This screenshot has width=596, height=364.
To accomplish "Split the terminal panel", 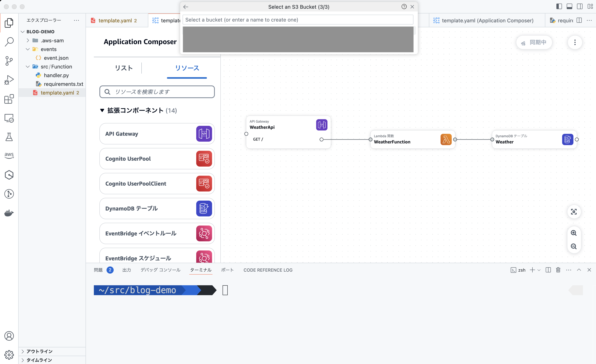I will [548, 270].
